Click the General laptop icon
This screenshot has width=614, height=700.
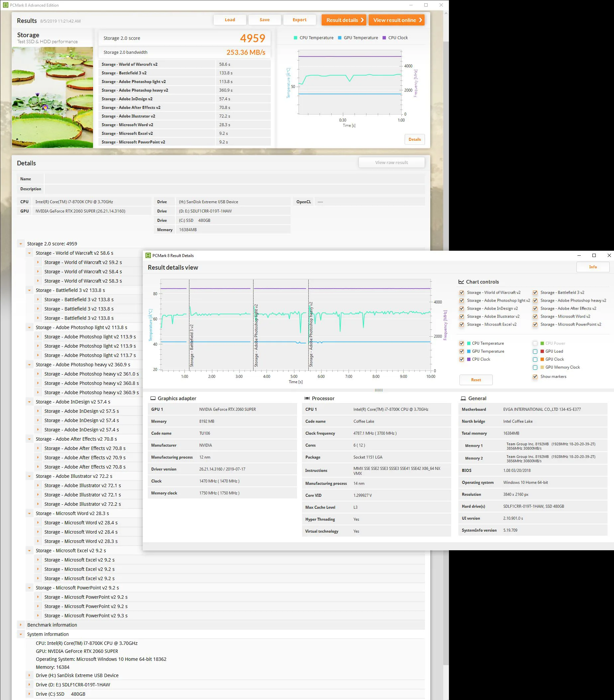pyautogui.click(x=463, y=398)
